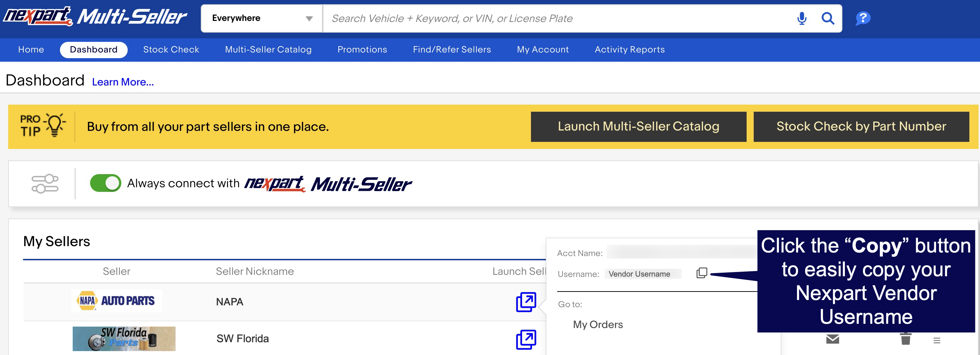
Task: Go to the Activity Reports tab
Action: pos(629,49)
